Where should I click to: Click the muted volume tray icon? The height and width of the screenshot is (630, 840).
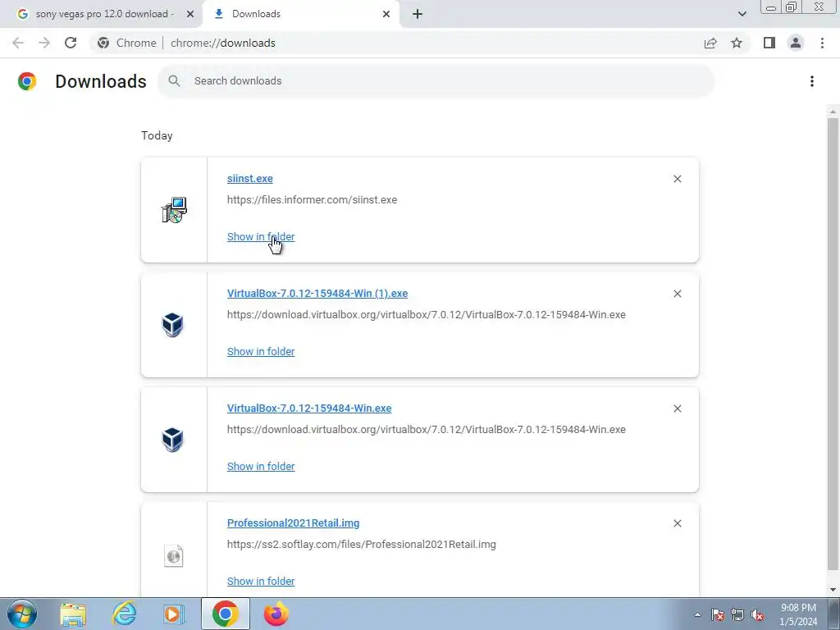pyautogui.click(x=757, y=614)
